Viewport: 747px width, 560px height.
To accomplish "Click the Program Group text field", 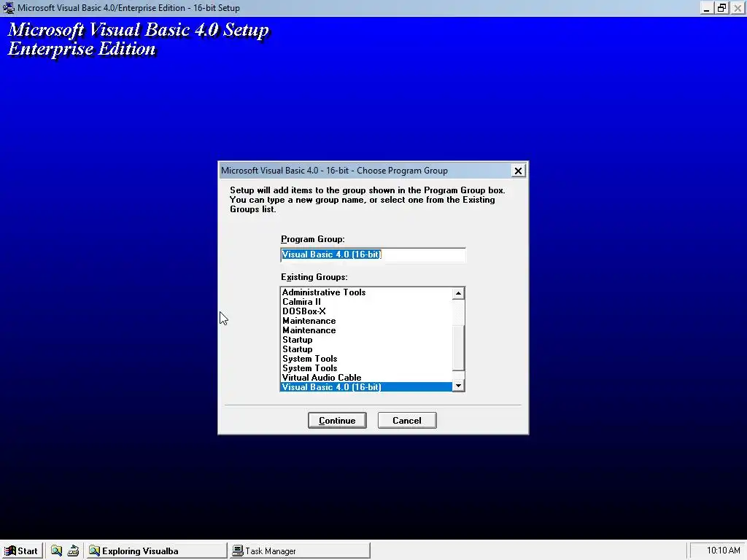I will coord(373,254).
